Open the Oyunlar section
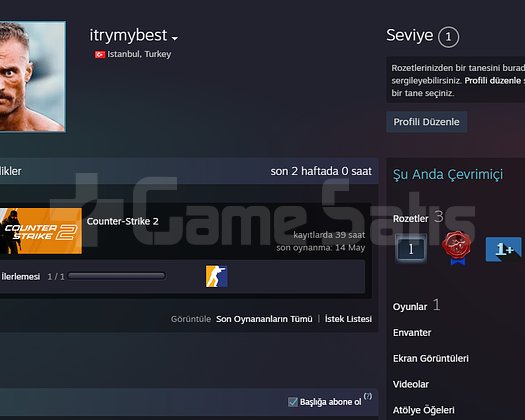The image size is (525, 420). 410,306
